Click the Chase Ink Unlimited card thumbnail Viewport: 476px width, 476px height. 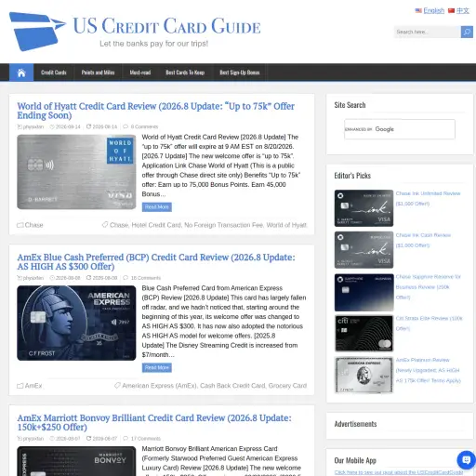point(364,208)
